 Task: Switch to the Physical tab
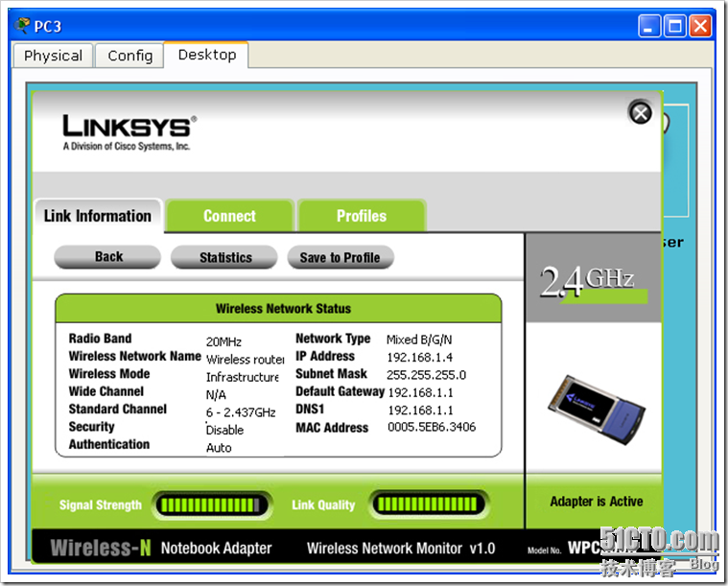coord(54,56)
